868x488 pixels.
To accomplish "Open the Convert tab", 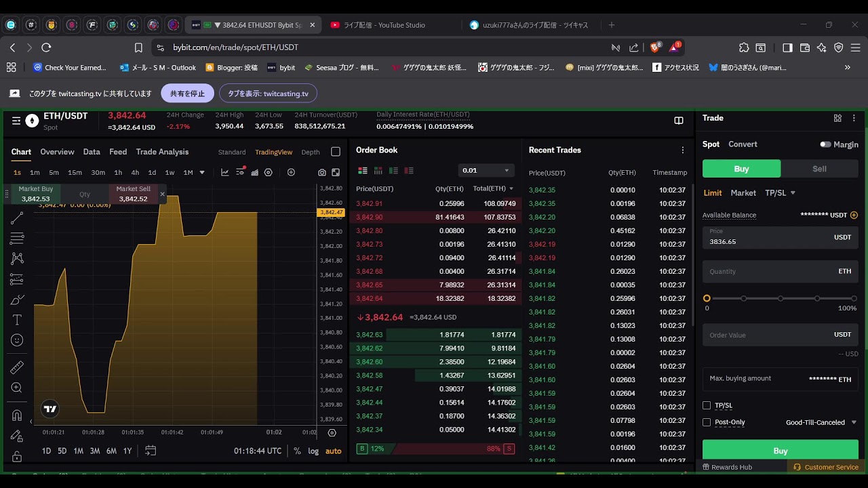I will pyautogui.click(x=743, y=144).
